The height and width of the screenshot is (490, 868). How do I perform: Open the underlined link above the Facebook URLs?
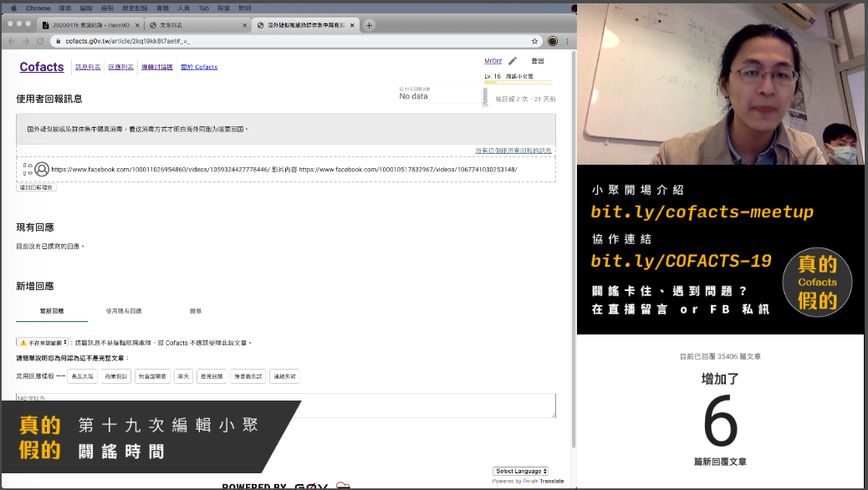[x=513, y=151]
